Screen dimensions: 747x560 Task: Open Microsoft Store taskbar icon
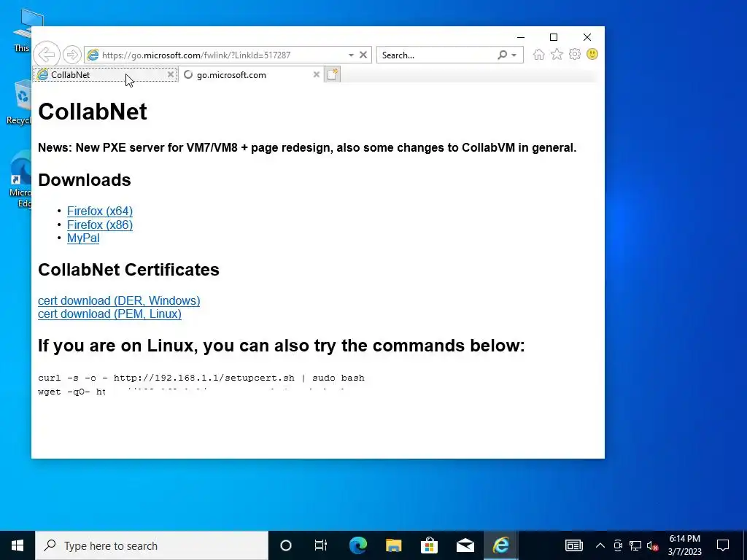point(429,545)
